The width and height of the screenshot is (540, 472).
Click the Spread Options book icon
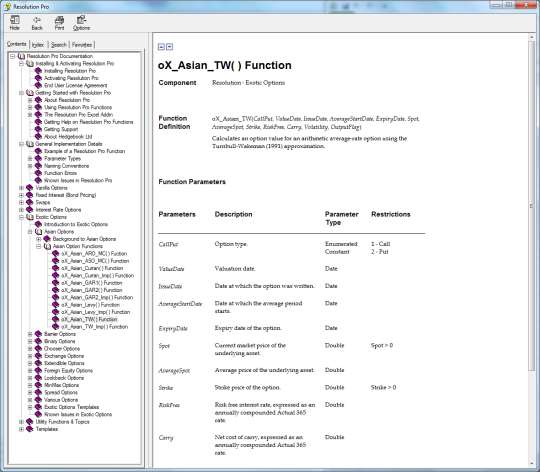(38, 392)
